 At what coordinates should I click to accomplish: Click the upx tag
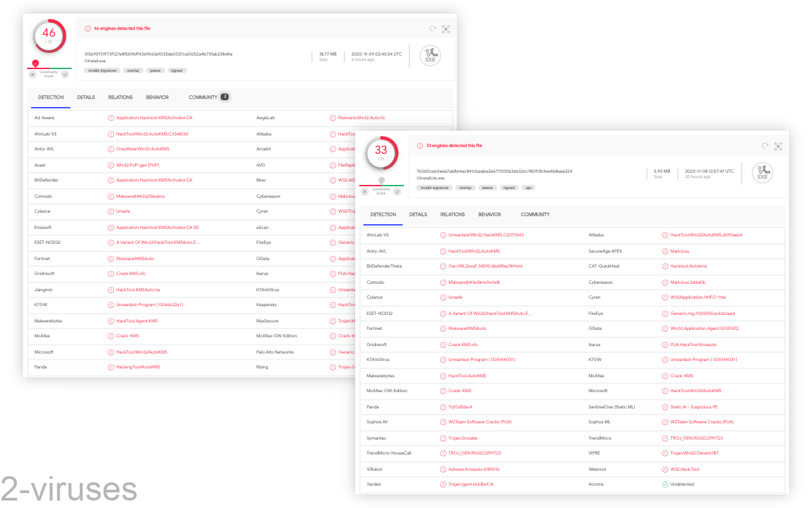(527, 188)
